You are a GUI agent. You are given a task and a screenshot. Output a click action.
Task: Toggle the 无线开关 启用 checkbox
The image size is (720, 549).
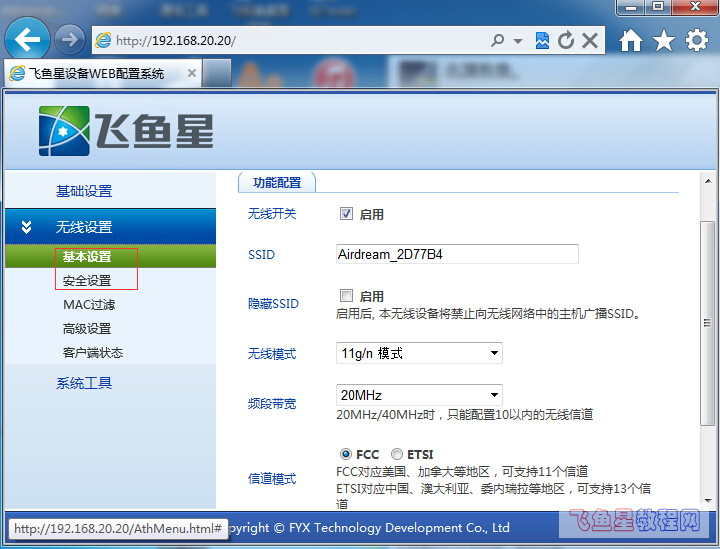pyautogui.click(x=346, y=213)
